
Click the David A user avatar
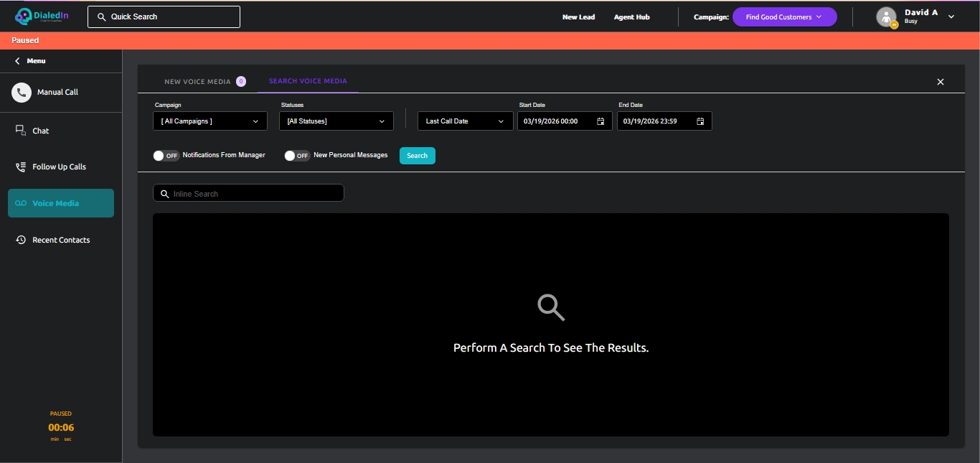click(x=887, y=17)
